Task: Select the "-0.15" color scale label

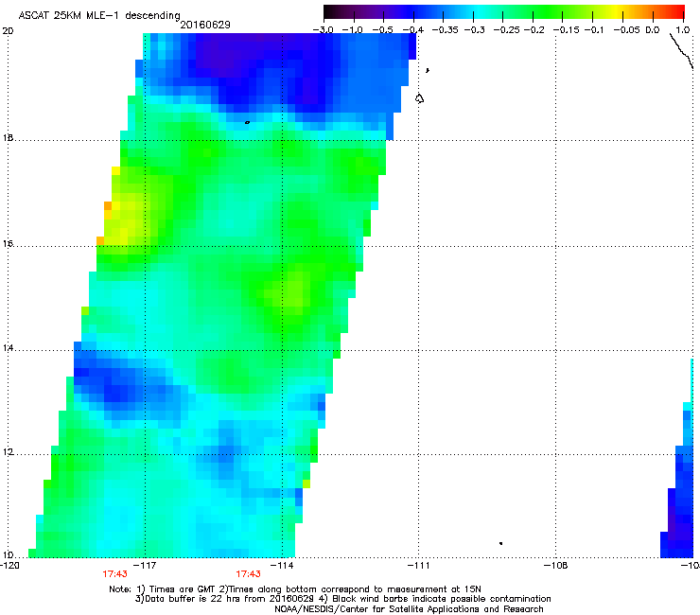Action: [x=566, y=30]
